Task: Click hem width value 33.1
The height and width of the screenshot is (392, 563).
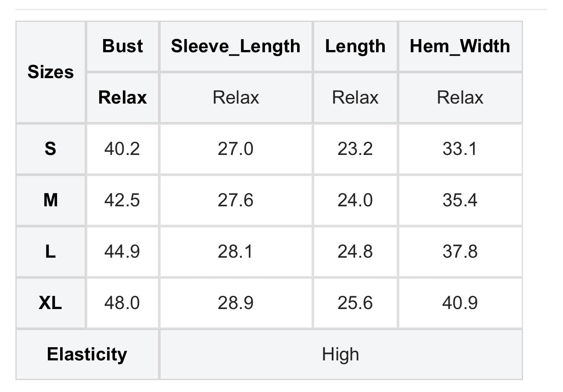Action: (460, 149)
